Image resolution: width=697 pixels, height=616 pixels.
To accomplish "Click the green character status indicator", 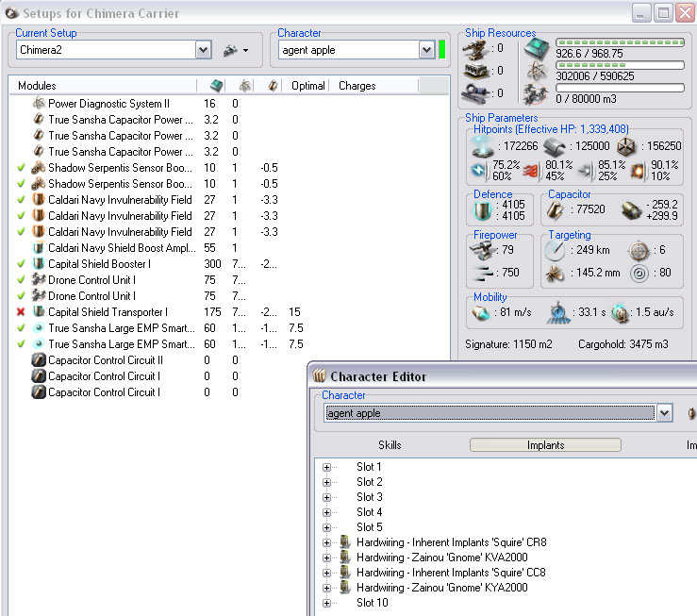I will (x=441, y=49).
